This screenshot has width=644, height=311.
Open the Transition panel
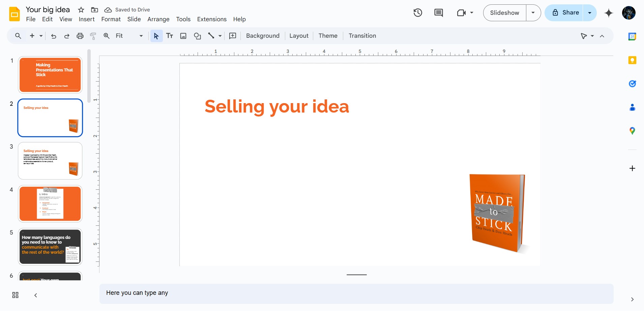362,36
